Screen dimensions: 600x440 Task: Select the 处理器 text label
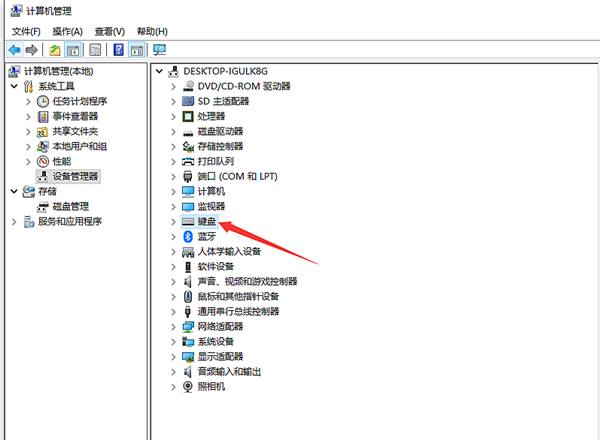click(x=211, y=116)
